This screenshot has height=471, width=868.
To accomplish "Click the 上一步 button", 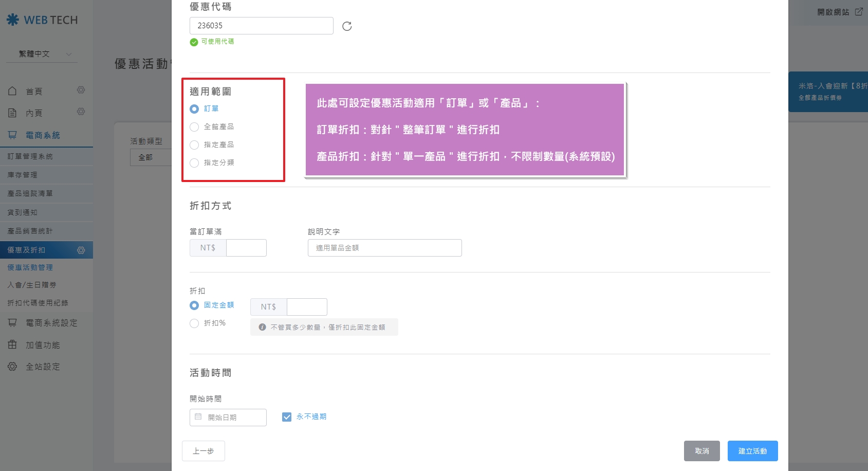I will pos(203,451).
